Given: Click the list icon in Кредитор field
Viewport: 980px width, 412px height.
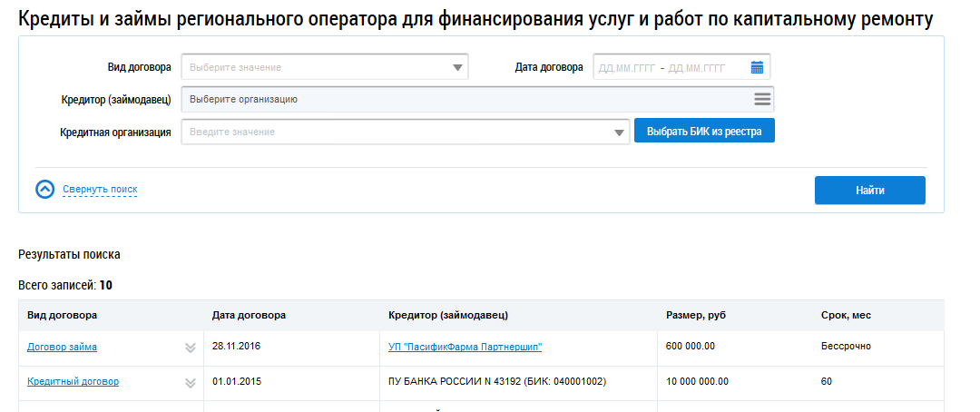Looking at the screenshot, I should 762,99.
